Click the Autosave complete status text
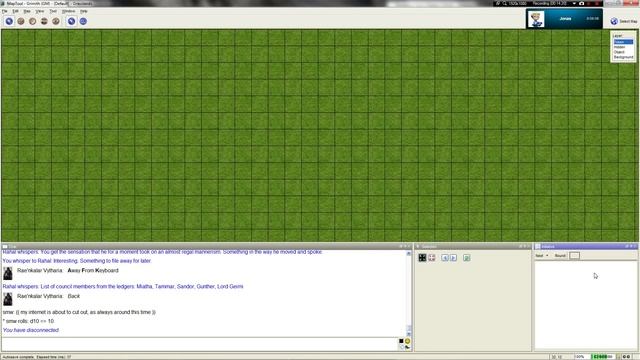This screenshot has width=640, height=360. 37,357
